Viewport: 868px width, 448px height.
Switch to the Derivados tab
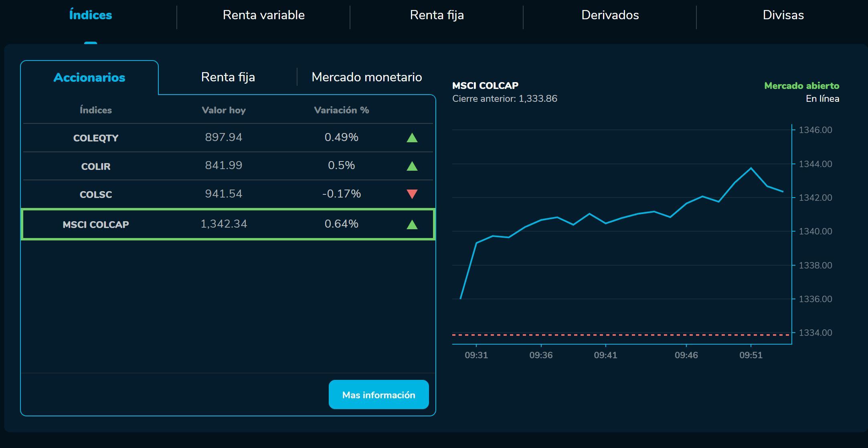[x=610, y=15]
